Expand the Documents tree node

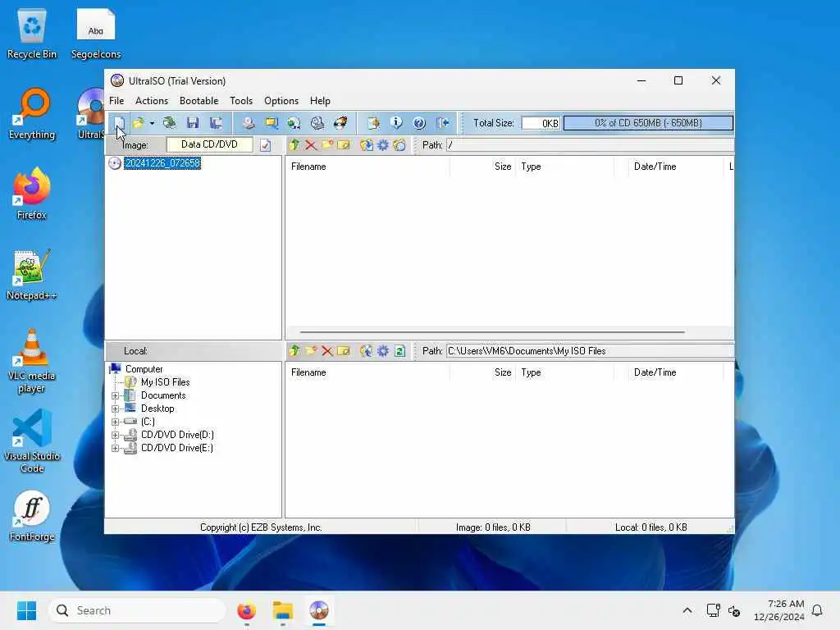(115, 396)
